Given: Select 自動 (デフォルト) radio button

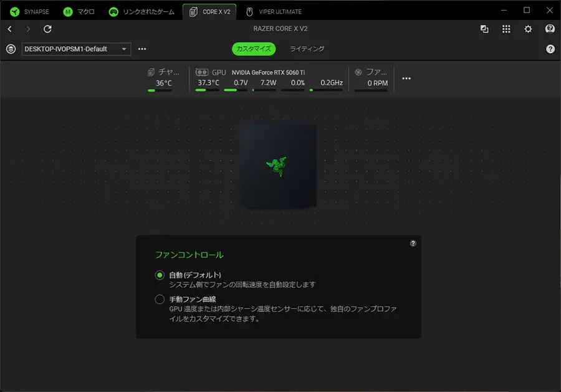Looking at the screenshot, I should [x=160, y=275].
